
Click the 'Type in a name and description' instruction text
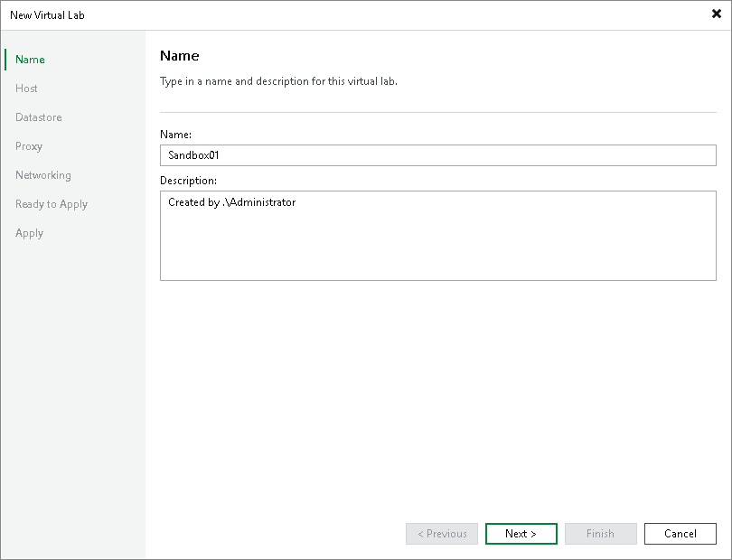click(x=278, y=81)
